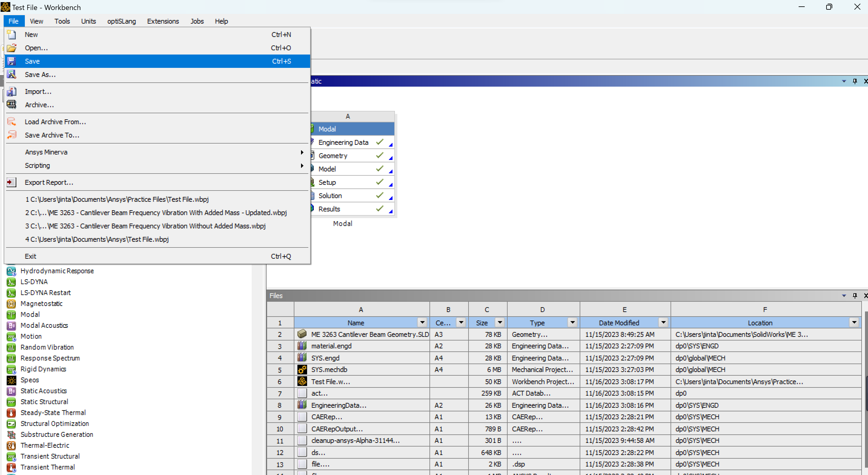Select the Random Vibration toolbox icon
Image resolution: width=868 pixels, height=475 pixels.
pyautogui.click(x=11, y=347)
